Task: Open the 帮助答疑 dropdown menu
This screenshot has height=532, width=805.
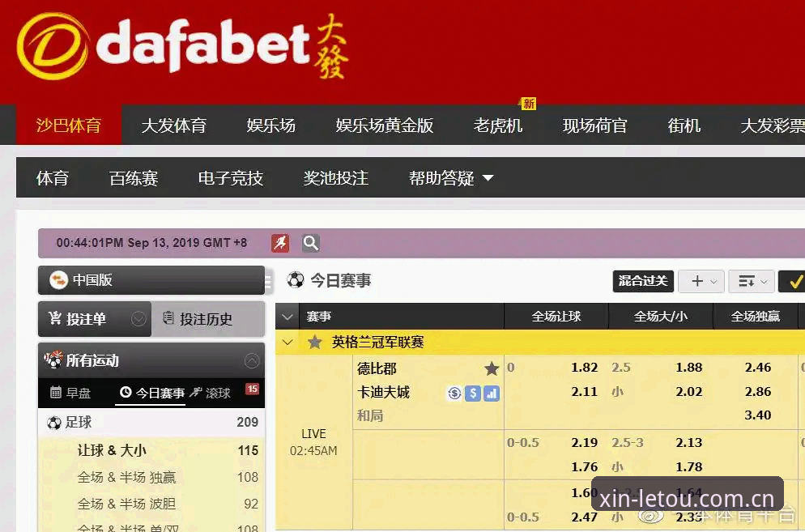Action: (451, 178)
